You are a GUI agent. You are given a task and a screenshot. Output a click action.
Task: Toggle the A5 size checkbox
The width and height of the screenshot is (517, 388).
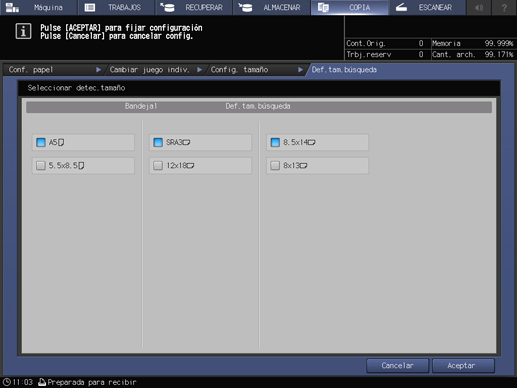tap(41, 142)
